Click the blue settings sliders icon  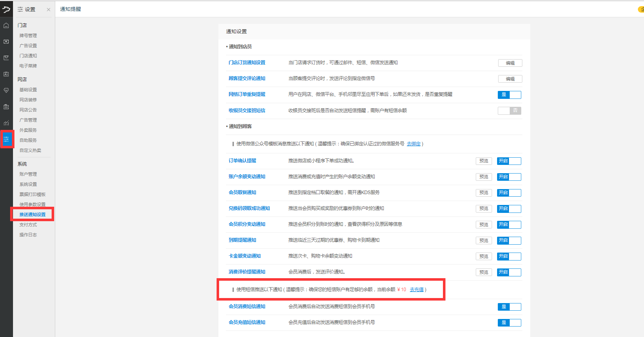point(6,139)
